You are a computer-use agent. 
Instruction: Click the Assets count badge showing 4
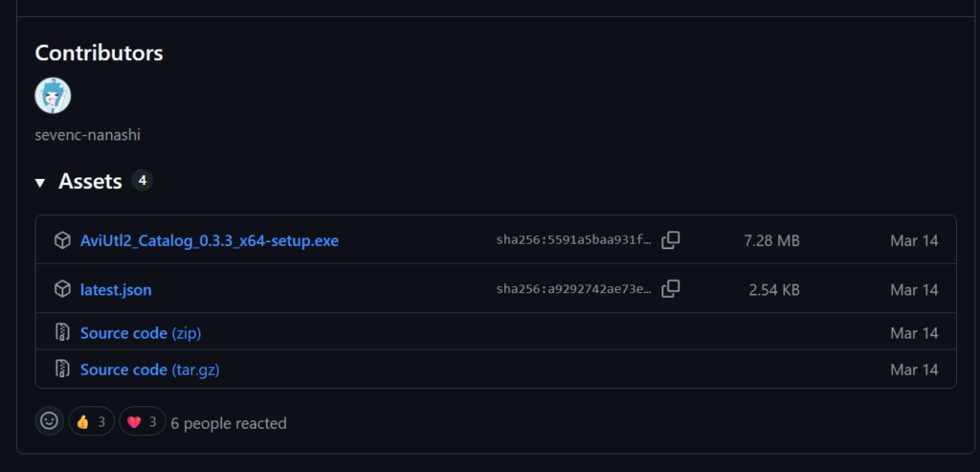click(143, 181)
